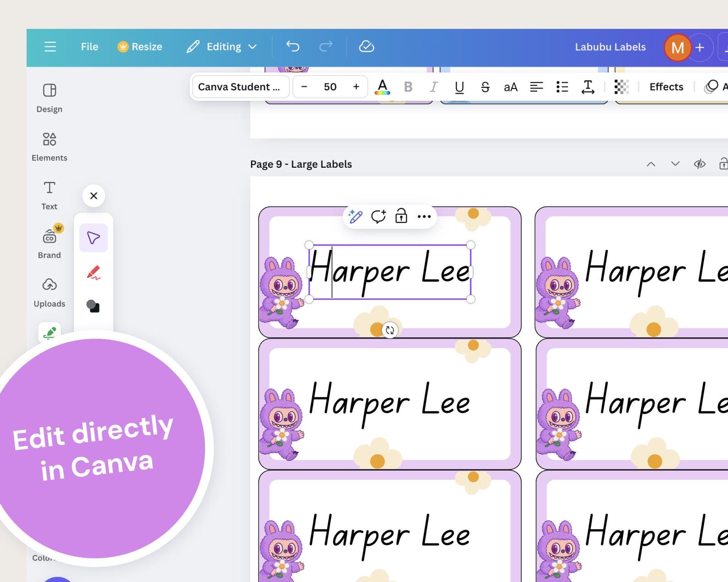Open the hamburger main menu
Viewport: 728px width, 582px height.
click(x=50, y=47)
